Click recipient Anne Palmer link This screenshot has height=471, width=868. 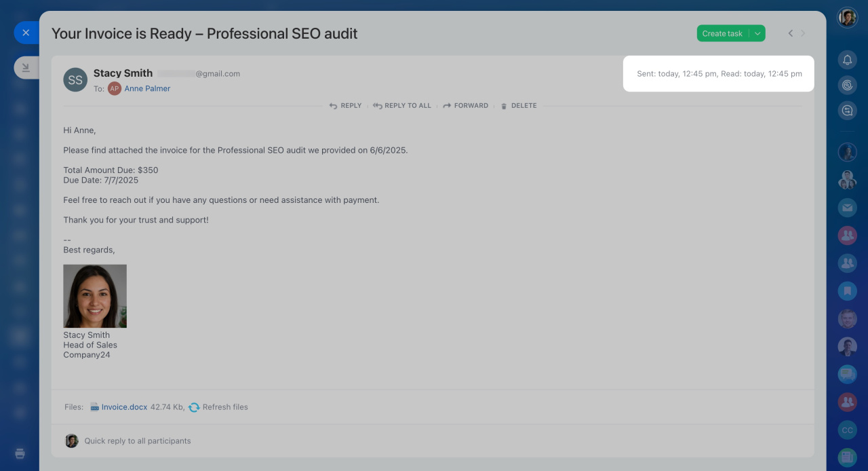pyautogui.click(x=147, y=89)
